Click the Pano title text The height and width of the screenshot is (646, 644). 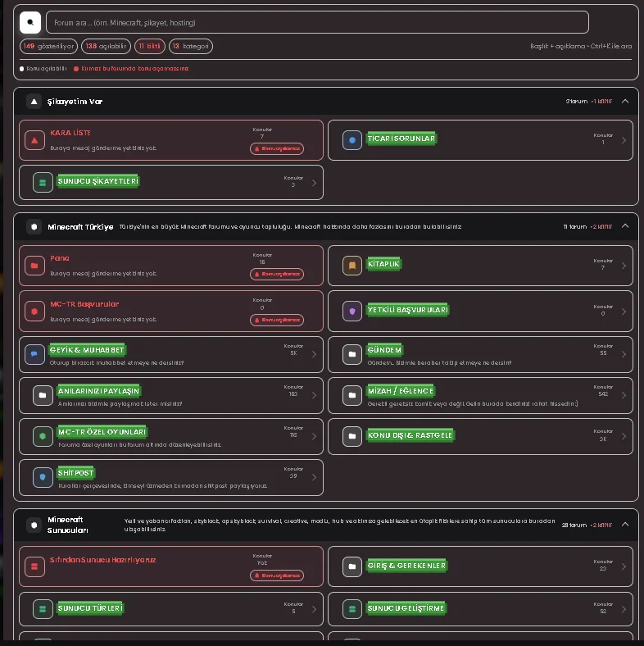tap(60, 258)
